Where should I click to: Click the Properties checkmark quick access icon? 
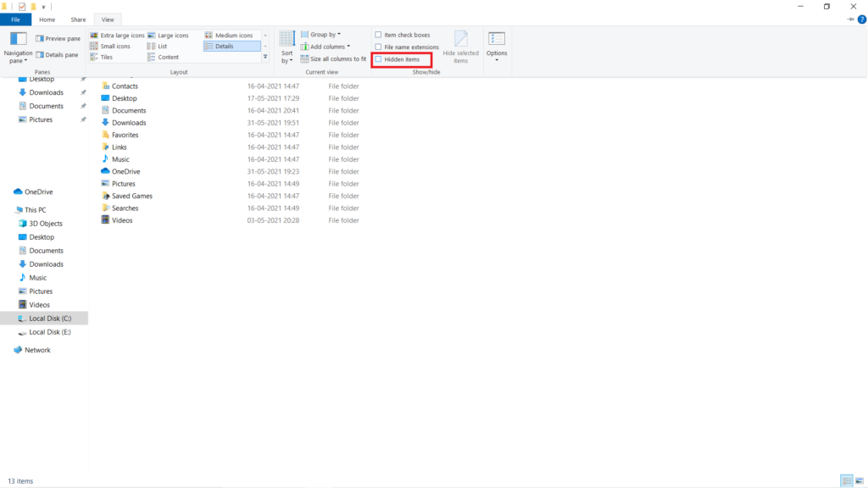[x=21, y=7]
